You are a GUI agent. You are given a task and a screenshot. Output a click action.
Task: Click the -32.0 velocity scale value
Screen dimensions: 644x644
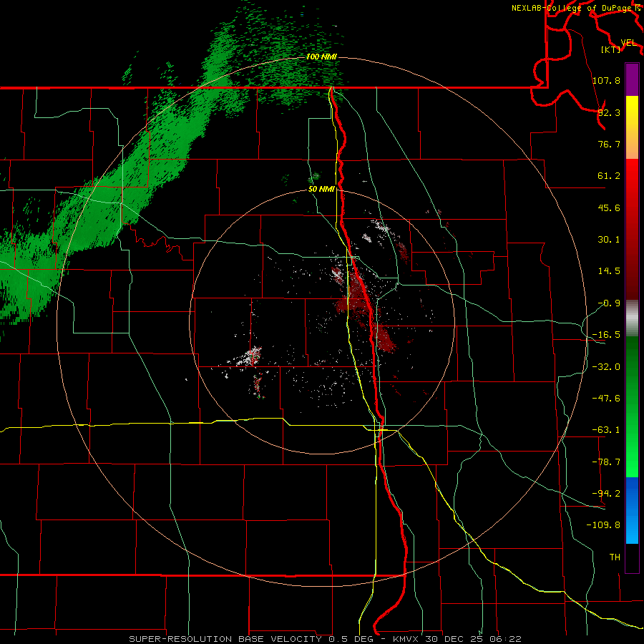click(x=606, y=367)
